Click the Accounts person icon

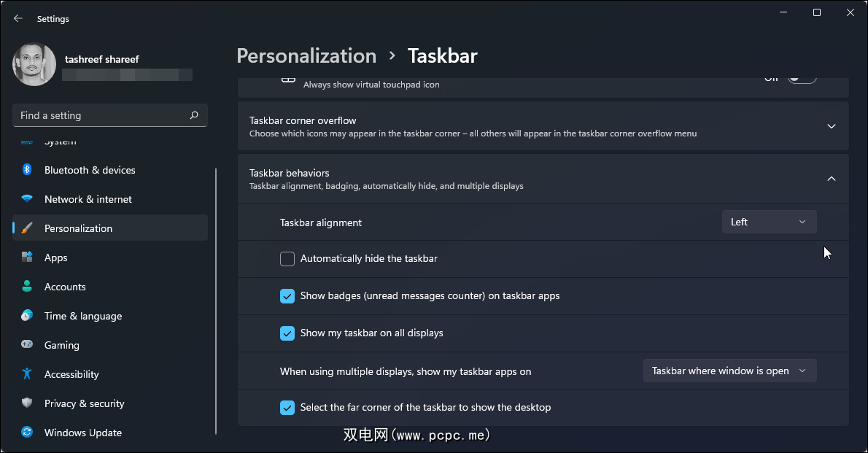(x=27, y=287)
